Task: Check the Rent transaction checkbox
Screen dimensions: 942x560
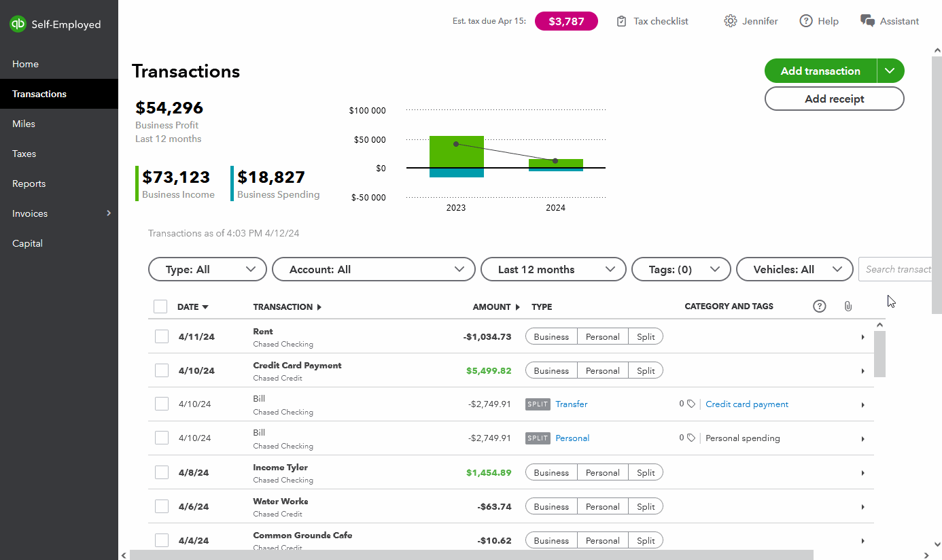Action: pos(162,336)
